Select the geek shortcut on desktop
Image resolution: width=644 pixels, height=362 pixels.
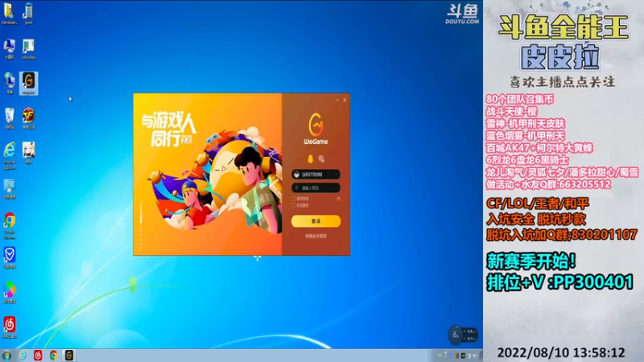28,14
